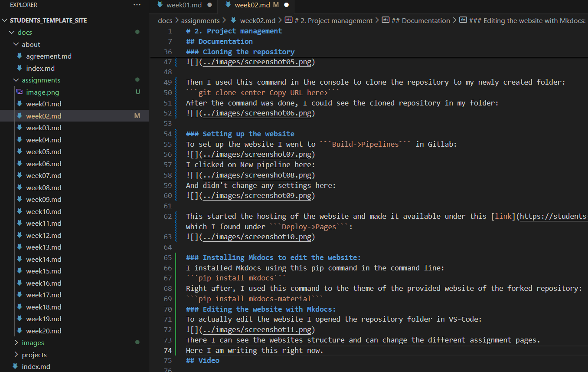The height and width of the screenshot is (372, 588).
Task: Follow the ../images/screenshot07.png link
Action: pos(257,155)
